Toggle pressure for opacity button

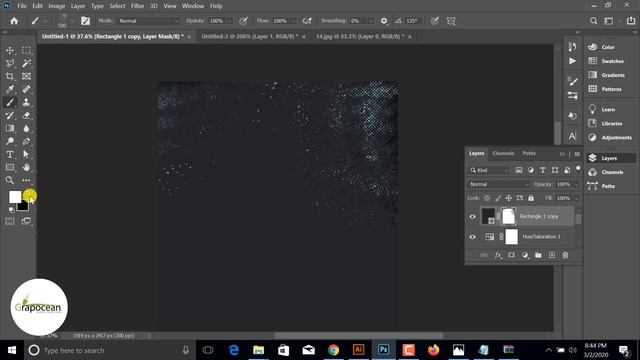point(243,21)
